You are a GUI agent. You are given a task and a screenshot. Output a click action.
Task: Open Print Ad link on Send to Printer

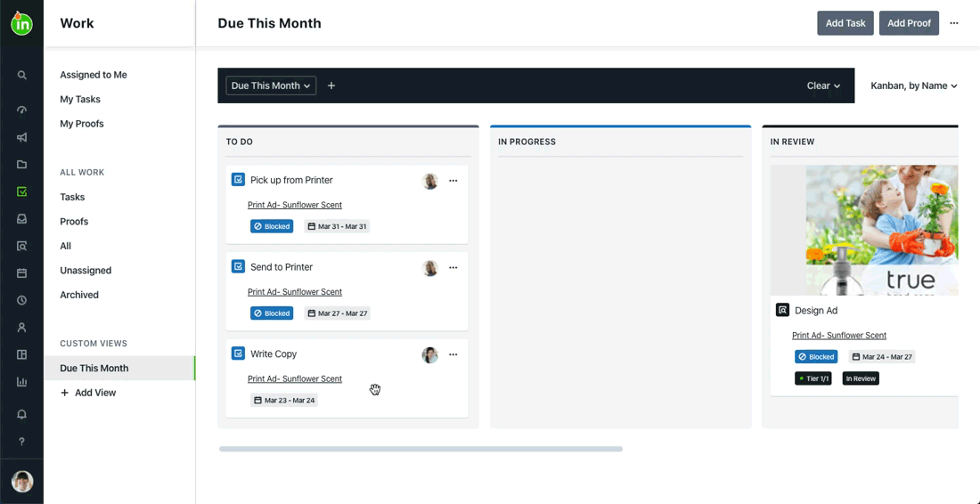click(295, 292)
